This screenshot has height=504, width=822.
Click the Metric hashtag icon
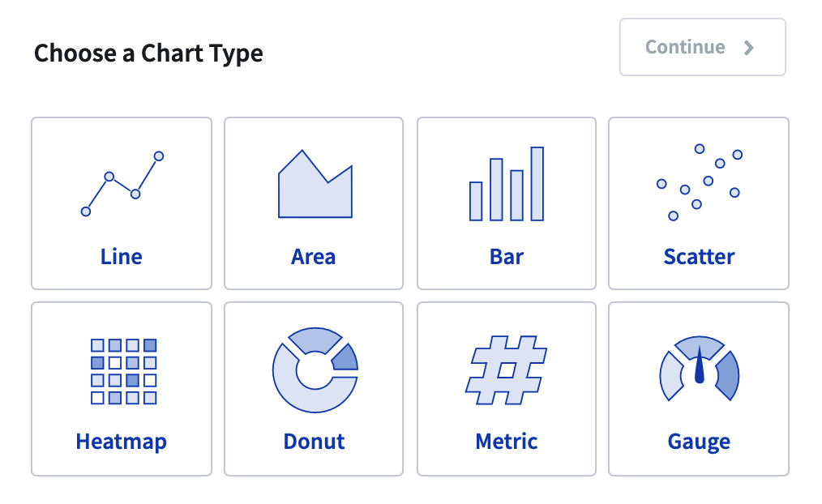(x=506, y=369)
